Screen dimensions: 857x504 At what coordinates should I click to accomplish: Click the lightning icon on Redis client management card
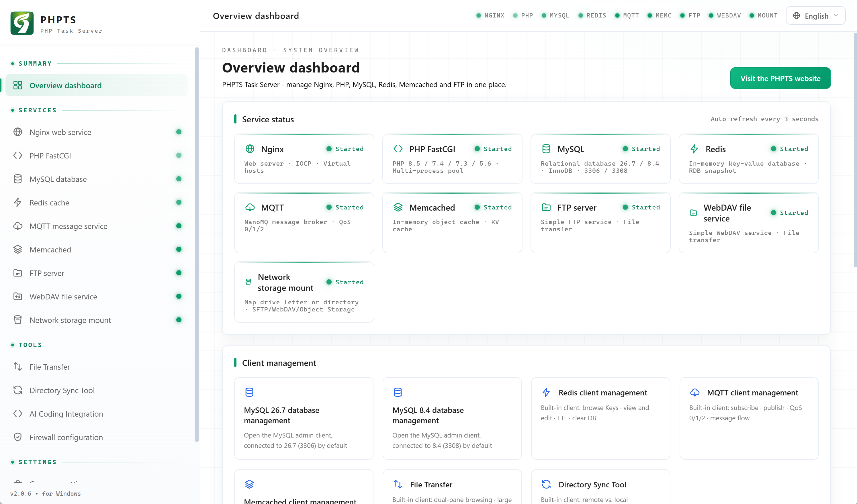[546, 393]
